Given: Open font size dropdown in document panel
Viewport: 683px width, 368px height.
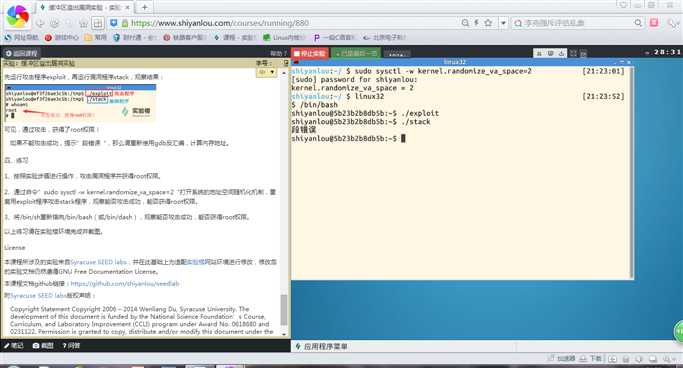Looking at the screenshot, I should click(x=267, y=72).
